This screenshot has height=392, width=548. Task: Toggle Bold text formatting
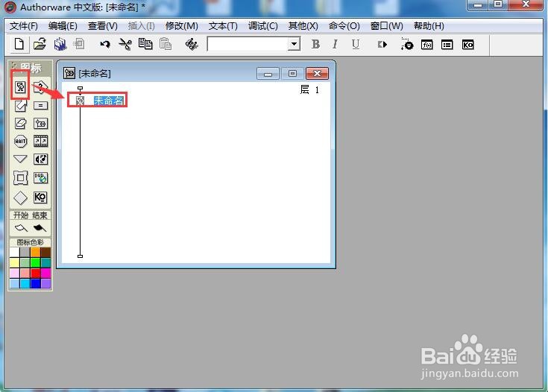(x=315, y=45)
